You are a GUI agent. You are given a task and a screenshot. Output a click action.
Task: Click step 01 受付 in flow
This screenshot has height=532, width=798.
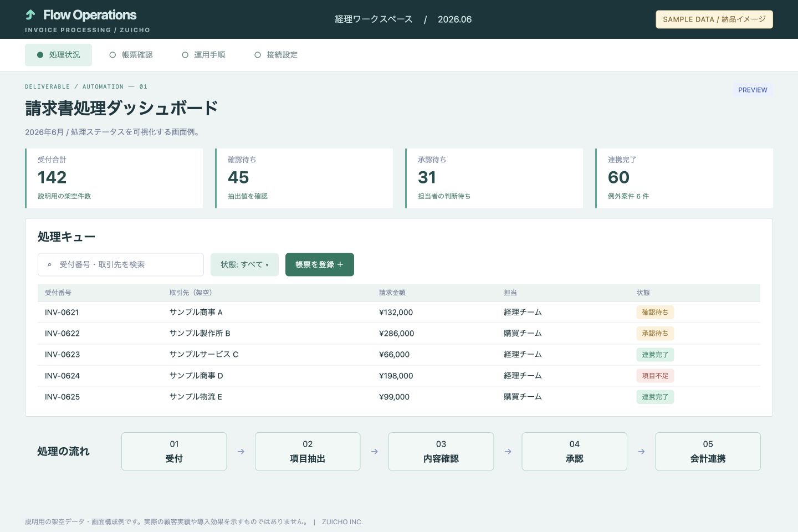pyautogui.click(x=174, y=452)
